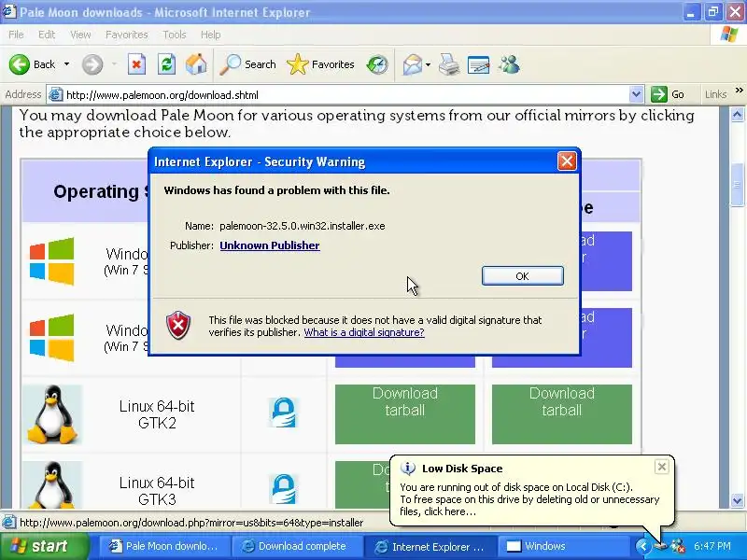This screenshot has width=747, height=560.
Task: Click the first Download tarball button for GTK2
Action: pyautogui.click(x=405, y=414)
